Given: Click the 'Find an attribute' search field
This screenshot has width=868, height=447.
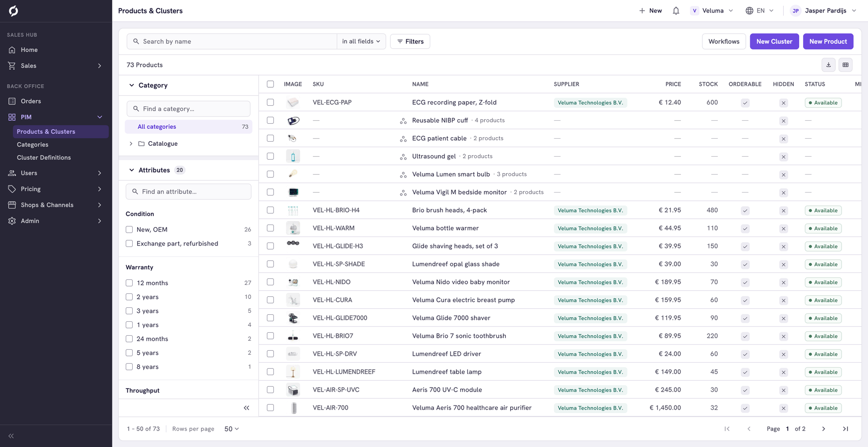Looking at the screenshot, I should [x=189, y=192].
